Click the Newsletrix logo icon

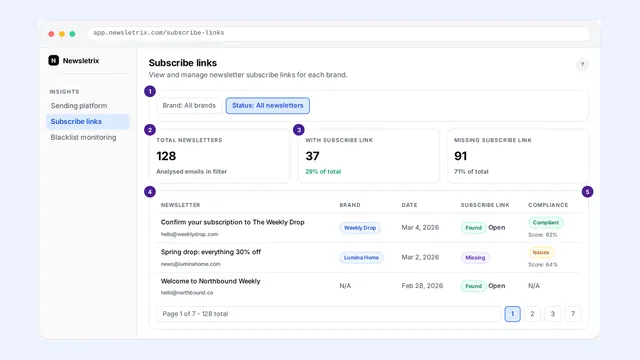pyautogui.click(x=53, y=60)
